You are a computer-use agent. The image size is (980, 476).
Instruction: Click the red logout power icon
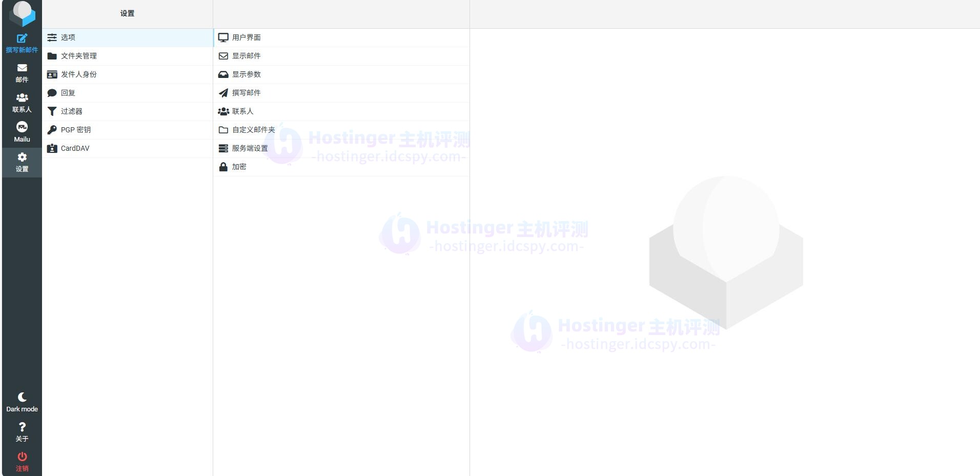coord(22,457)
